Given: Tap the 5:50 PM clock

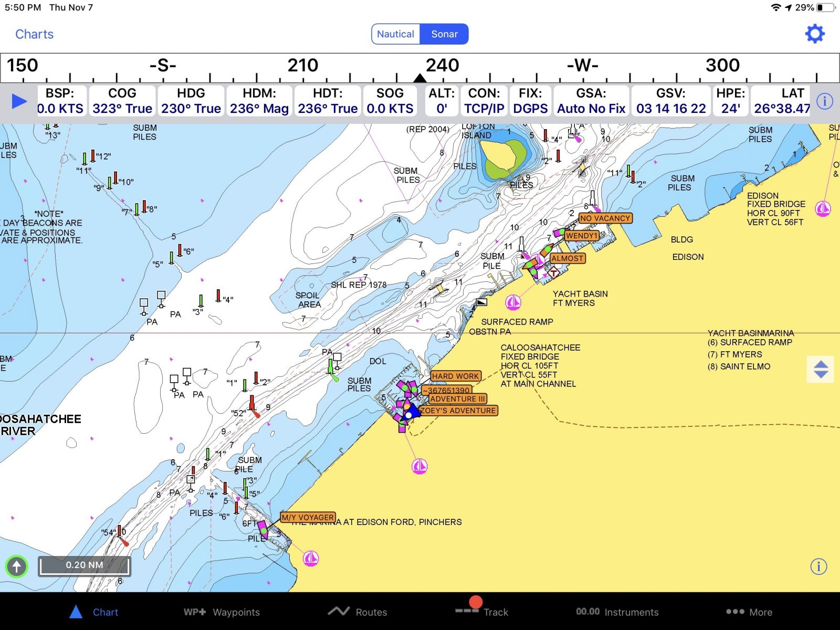Looking at the screenshot, I should tap(23, 7).
